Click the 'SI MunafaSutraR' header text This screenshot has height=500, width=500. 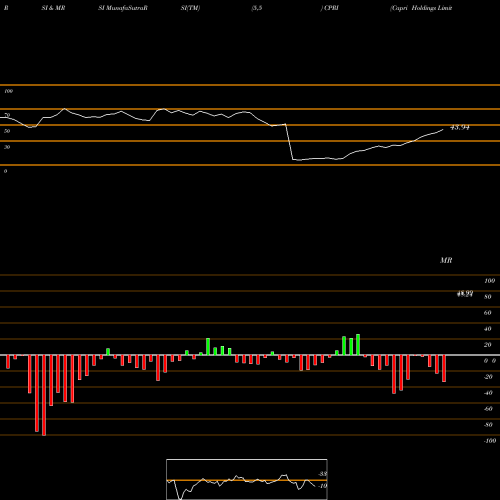click(123, 8)
